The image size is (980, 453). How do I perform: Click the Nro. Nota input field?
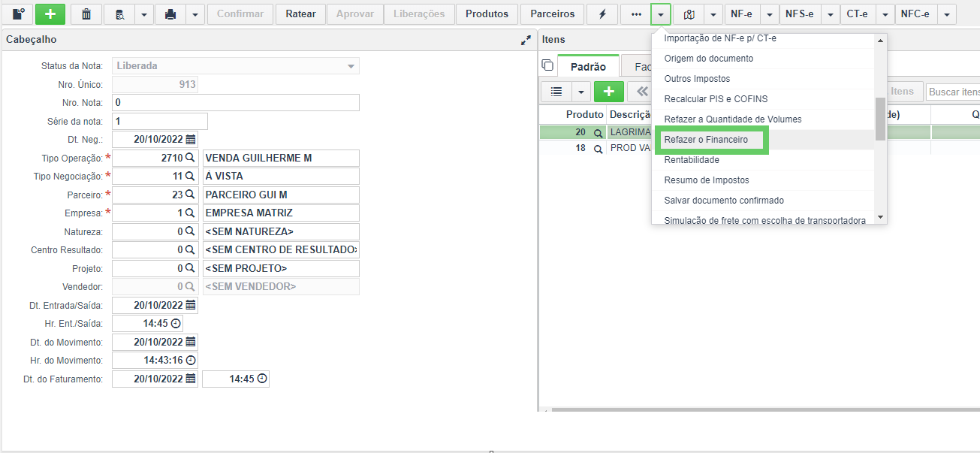click(236, 102)
